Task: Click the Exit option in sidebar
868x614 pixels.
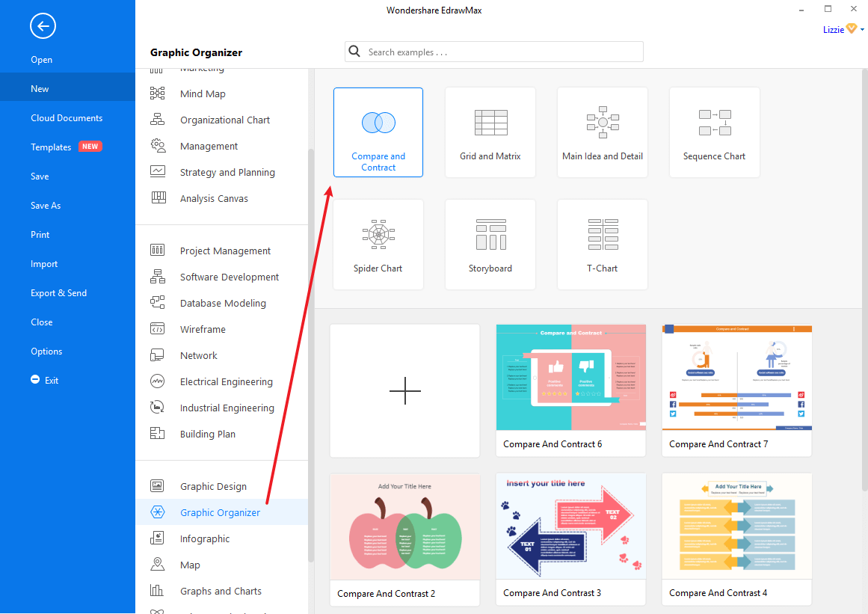Action: tap(44, 379)
